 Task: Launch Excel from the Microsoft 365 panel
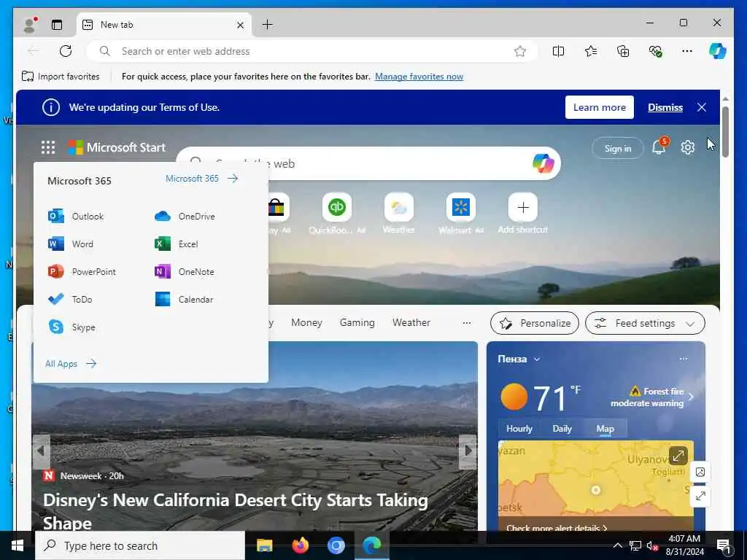pos(177,244)
